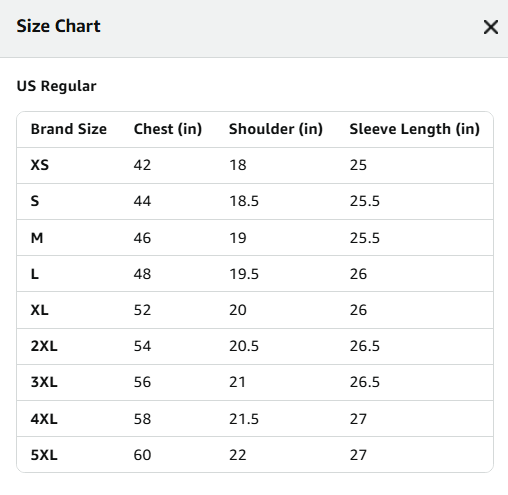
Task: Select the XL size row label
Action: 39,310
